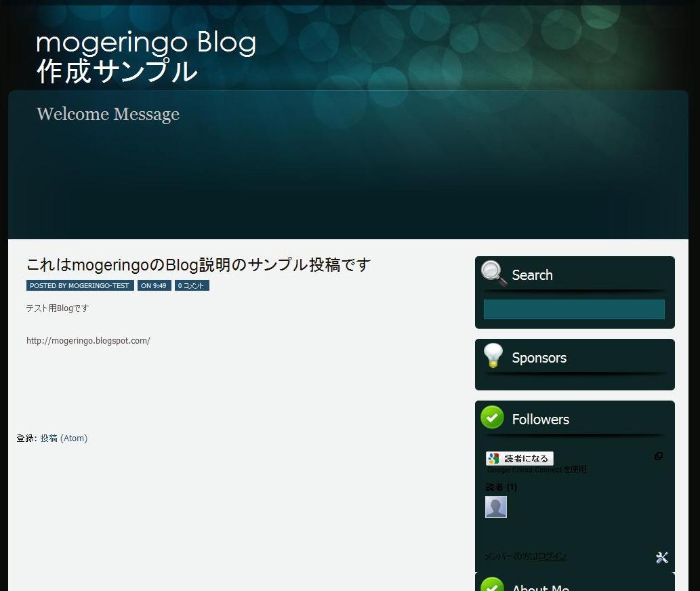Open the post title これはmogeringoのBlog説明のサンプル投稿です
This screenshot has width=700, height=591.
pos(199,265)
